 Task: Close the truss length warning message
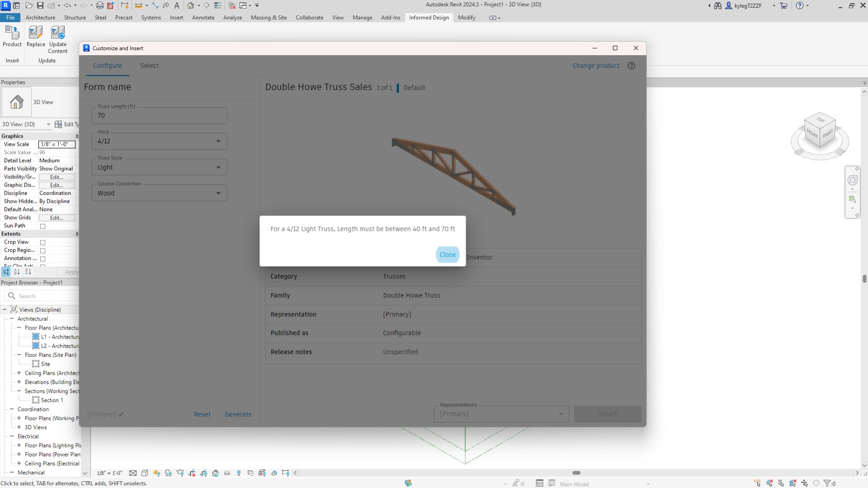(x=447, y=255)
